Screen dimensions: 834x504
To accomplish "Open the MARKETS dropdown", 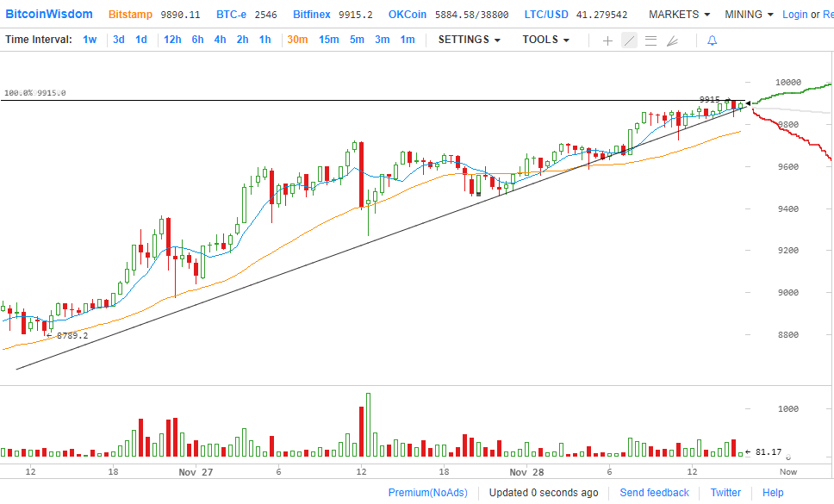I will click(679, 15).
